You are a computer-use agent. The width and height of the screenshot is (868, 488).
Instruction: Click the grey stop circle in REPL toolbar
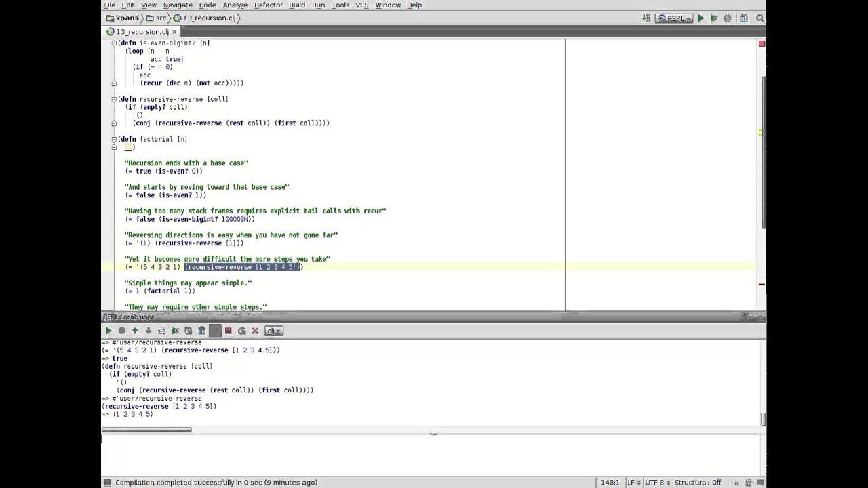coord(121,331)
